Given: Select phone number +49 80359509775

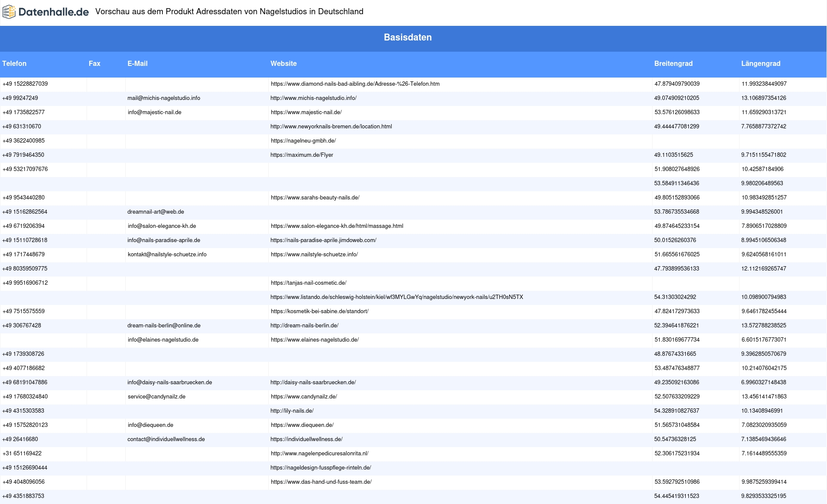Looking at the screenshot, I should click(x=25, y=269).
